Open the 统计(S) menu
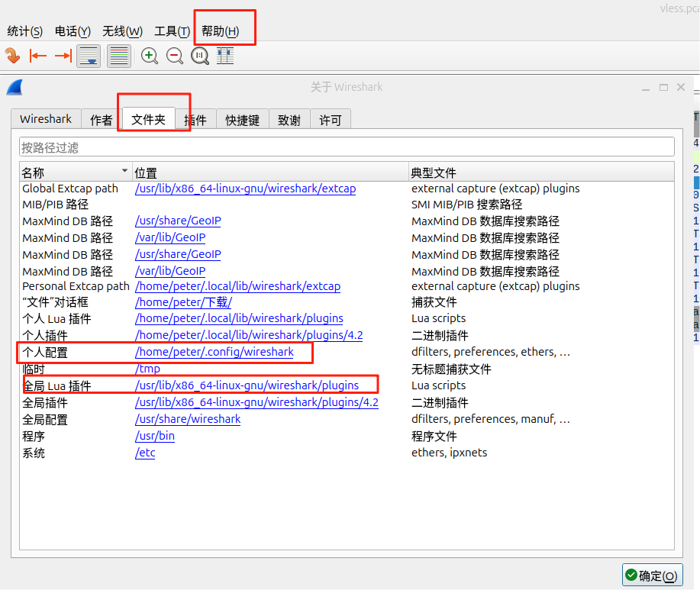Screen dimensions: 700x590 coord(24,31)
